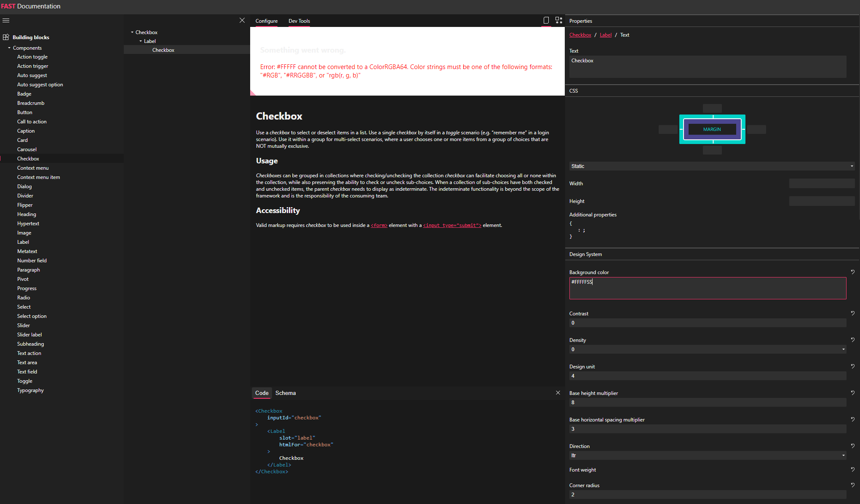860x504 pixels.
Task: Open the Direction ltr dropdown
Action: pos(708,456)
